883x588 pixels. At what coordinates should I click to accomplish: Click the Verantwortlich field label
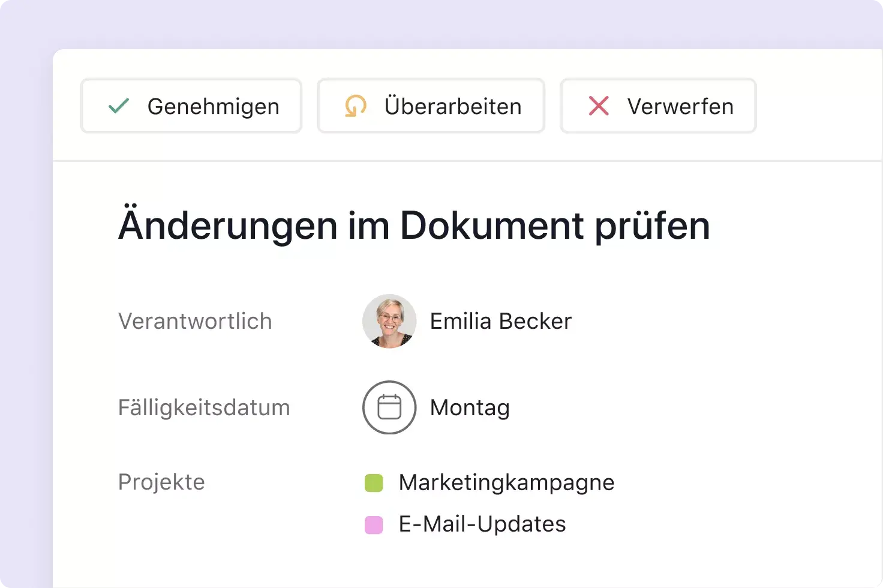(x=195, y=321)
